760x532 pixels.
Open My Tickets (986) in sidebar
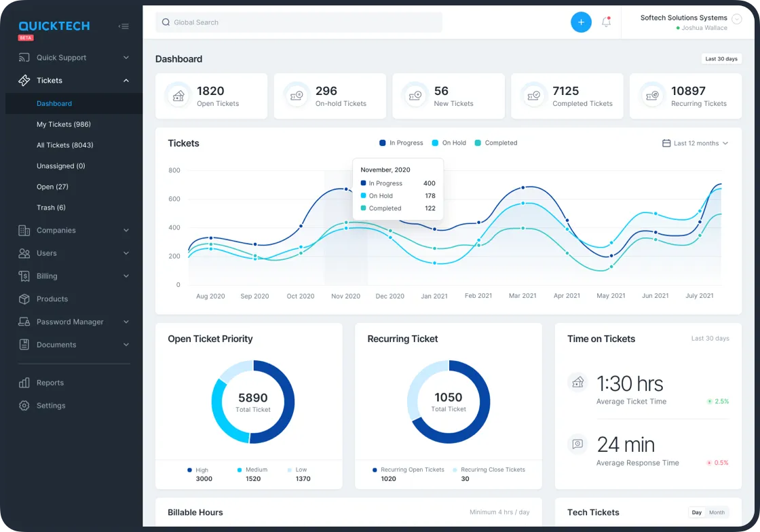(x=64, y=125)
